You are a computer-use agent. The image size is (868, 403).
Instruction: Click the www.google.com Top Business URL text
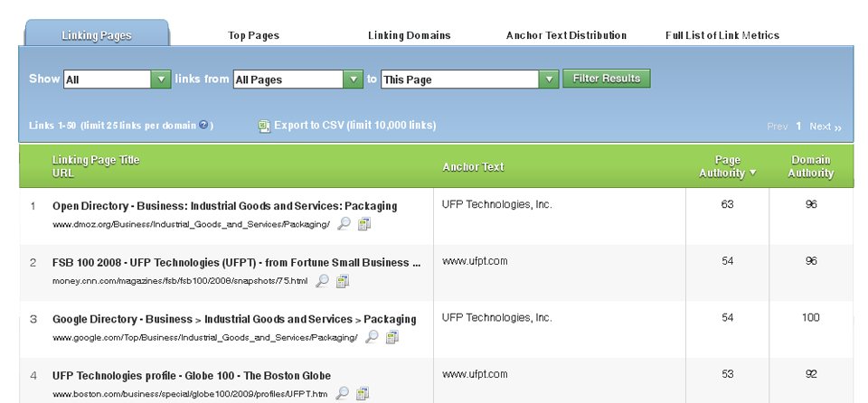point(205,337)
